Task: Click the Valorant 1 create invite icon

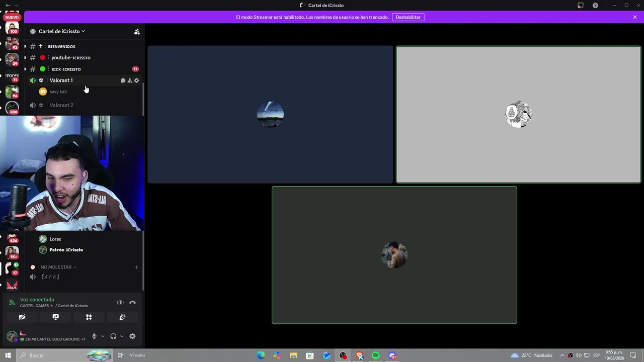Action: point(129,80)
